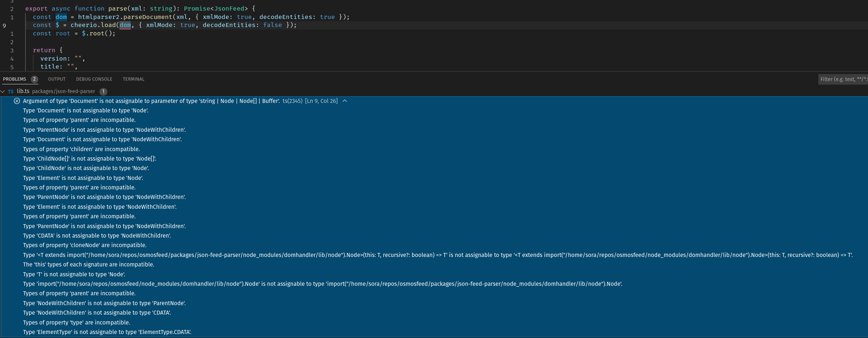Viewport: 868px width, 338px height.
Task: Select the Problems tab
Action: tap(15, 79)
